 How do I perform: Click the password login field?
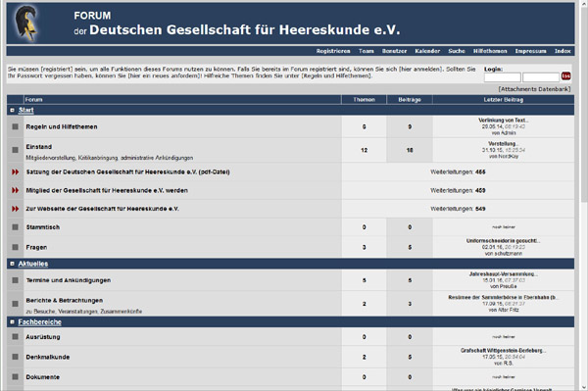pyautogui.click(x=541, y=77)
